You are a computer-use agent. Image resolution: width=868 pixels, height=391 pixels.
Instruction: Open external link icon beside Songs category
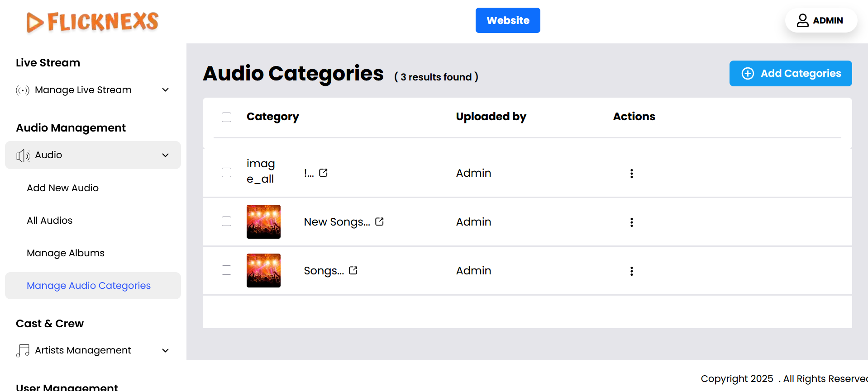353,270
